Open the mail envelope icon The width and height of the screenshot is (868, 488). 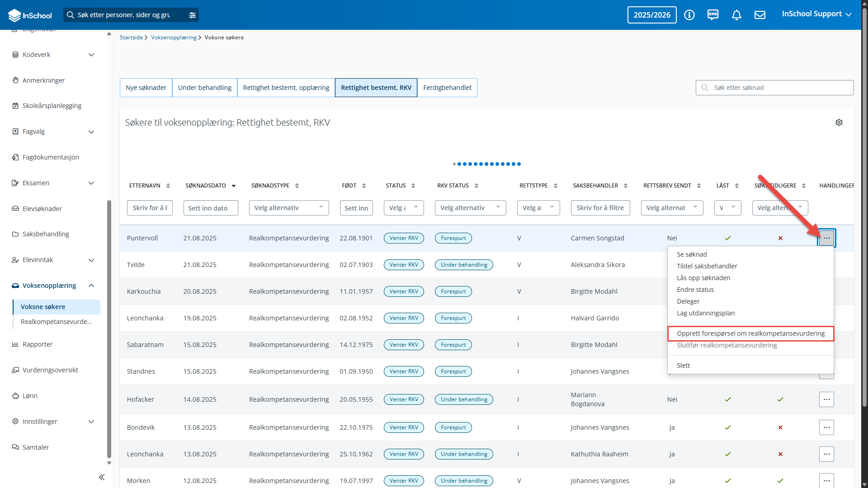[x=760, y=15]
